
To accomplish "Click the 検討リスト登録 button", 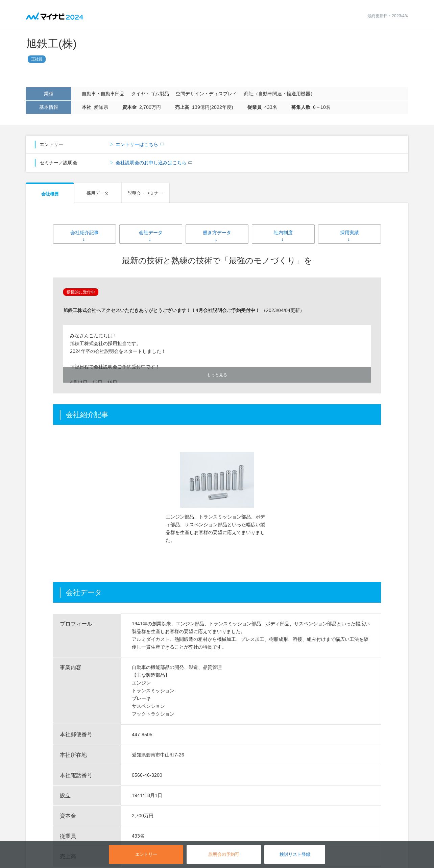I will coord(295,854).
